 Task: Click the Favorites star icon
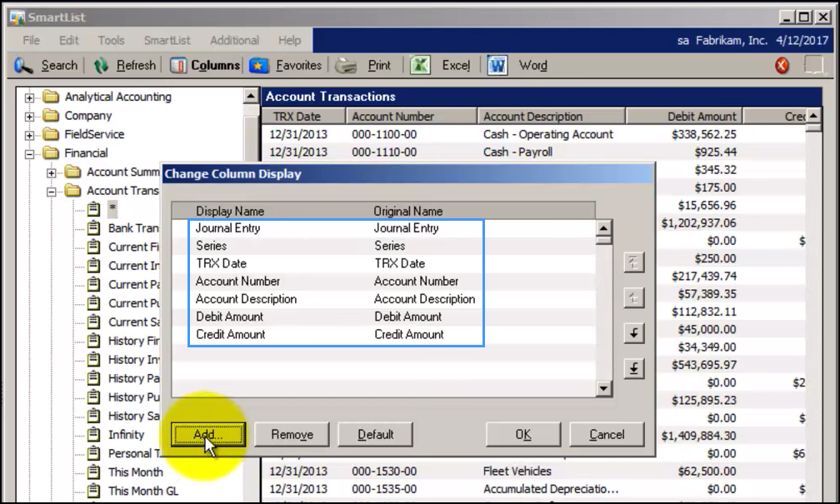coord(258,65)
